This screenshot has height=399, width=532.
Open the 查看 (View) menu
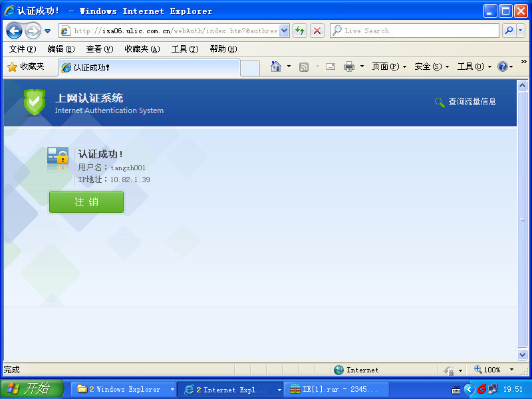pyautogui.click(x=99, y=49)
